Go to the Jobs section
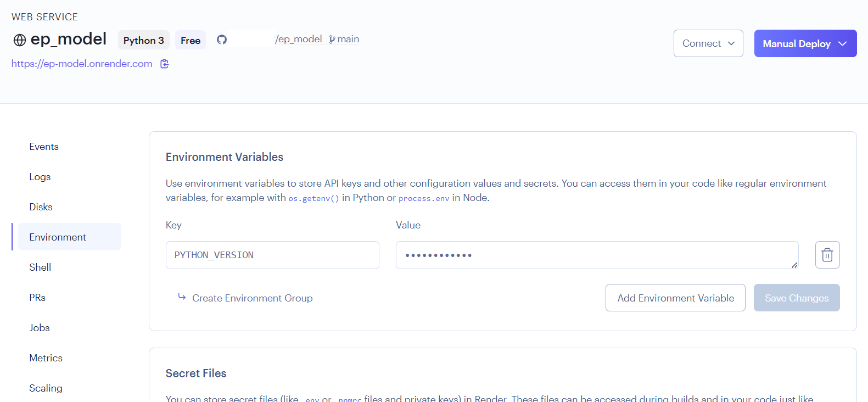The width and height of the screenshot is (868, 402). pyautogui.click(x=40, y=328)
